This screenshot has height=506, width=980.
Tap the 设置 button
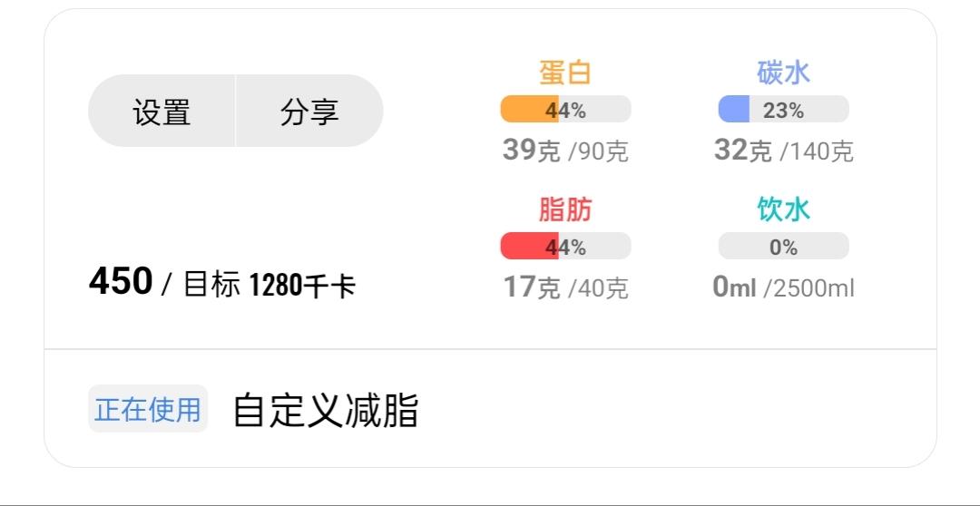(x=162, y=112)
